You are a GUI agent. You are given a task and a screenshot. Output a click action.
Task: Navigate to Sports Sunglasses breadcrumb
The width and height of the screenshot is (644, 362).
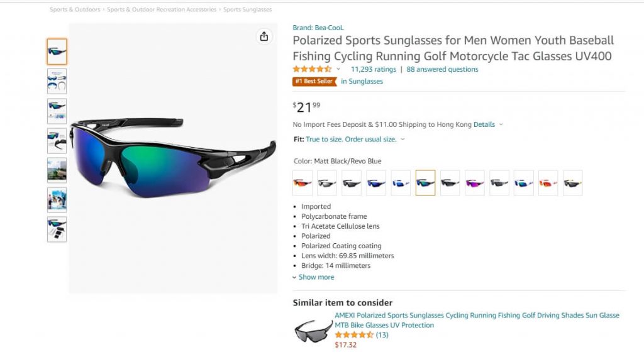(x=248, y=9)
